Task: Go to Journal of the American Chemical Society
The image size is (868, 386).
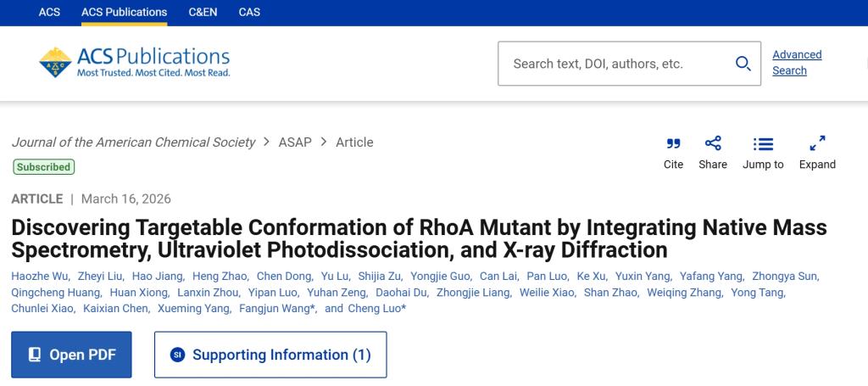Action: [133, 142]
